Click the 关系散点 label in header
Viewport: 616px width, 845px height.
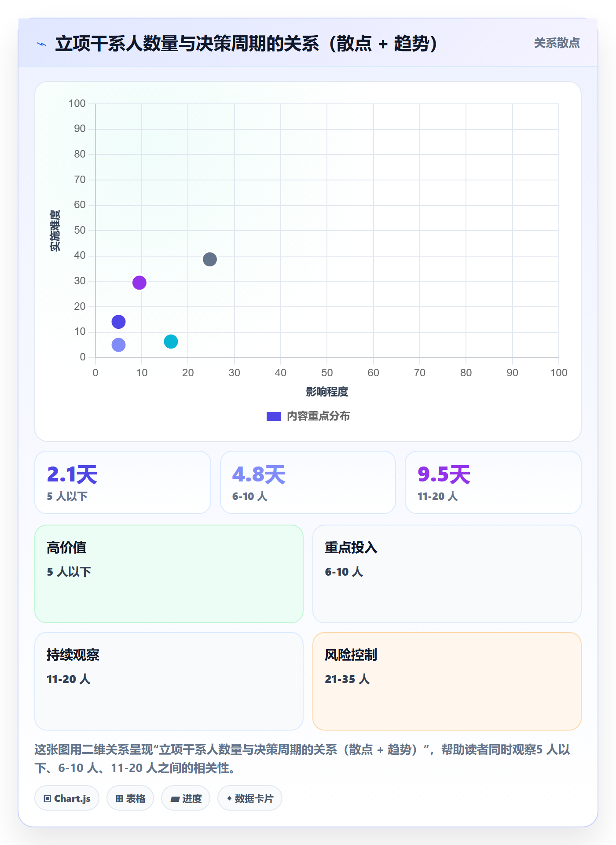(x=557, y=43)
